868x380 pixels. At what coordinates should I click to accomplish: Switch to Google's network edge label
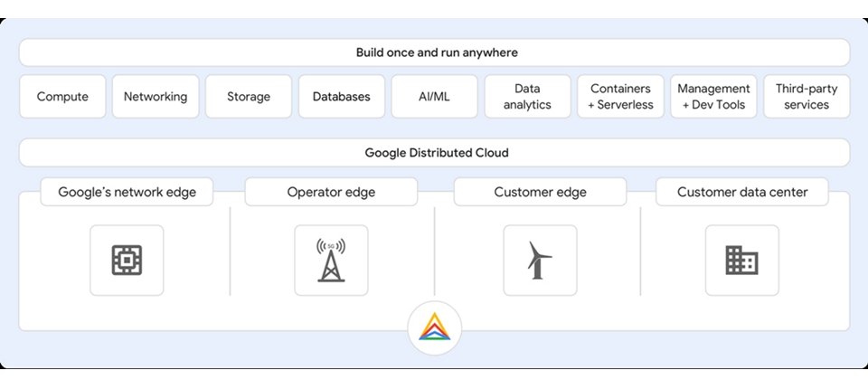coord(127,192)
